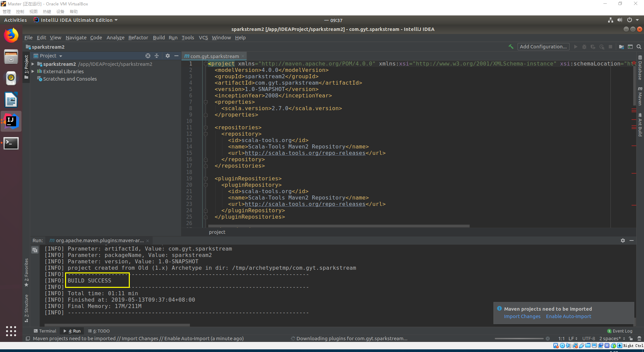644x352 pixels.
Task: Click the Run console horizontal scrollbar
Action: (117, 325)
